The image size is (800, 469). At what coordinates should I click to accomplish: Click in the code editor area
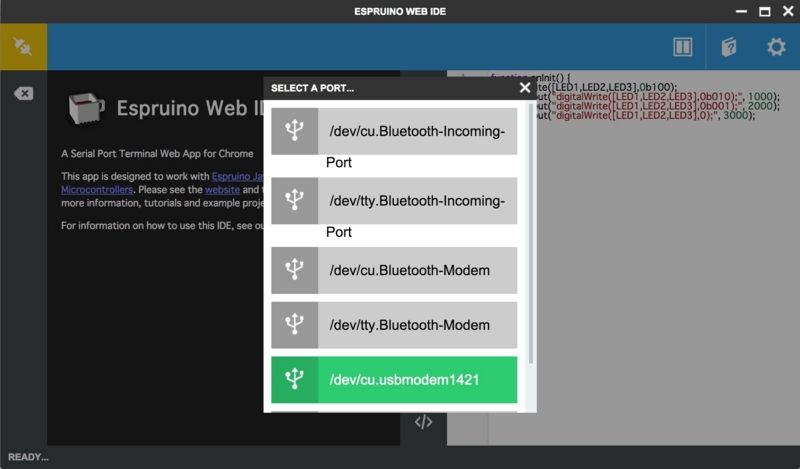coord(623,258)
